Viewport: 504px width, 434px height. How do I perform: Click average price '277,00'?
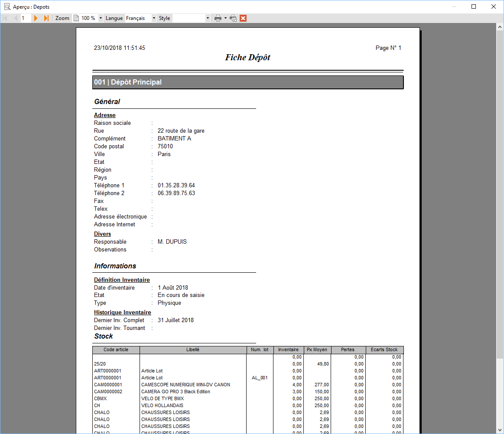pos(322,385)
